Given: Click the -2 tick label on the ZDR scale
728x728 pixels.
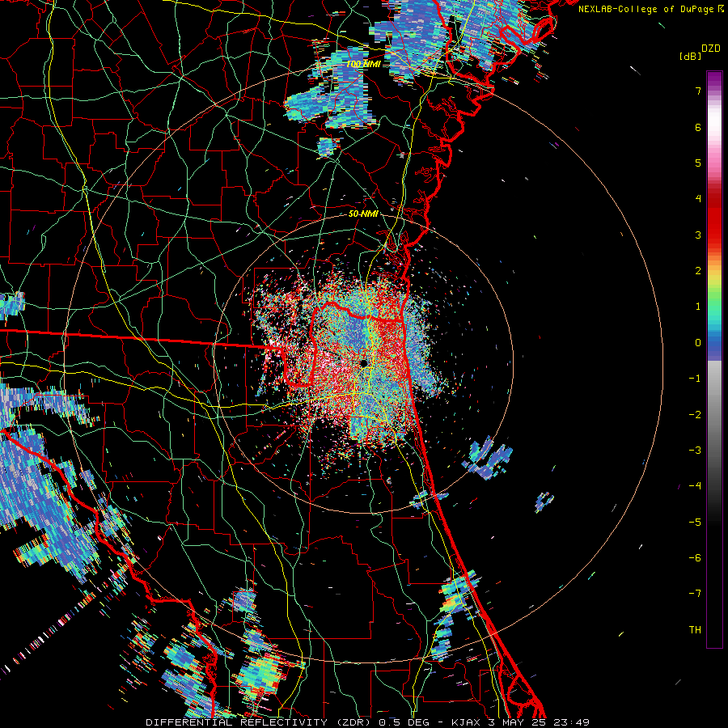Looking at the screenshot, I should [695, 415].
